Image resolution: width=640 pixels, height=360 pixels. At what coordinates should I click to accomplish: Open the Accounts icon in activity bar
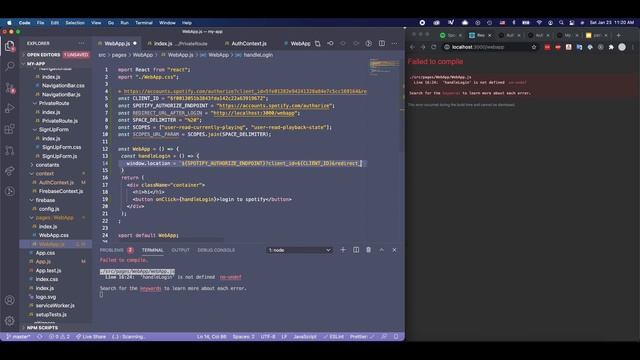(x=10, y=300)
